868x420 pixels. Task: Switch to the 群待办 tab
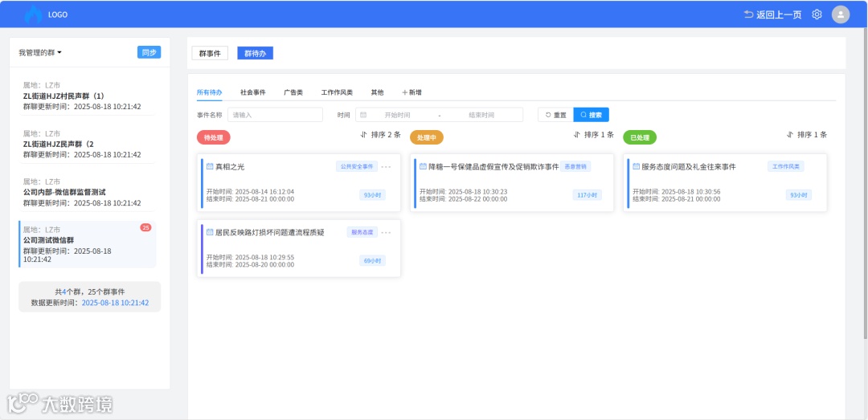(256, 53)
